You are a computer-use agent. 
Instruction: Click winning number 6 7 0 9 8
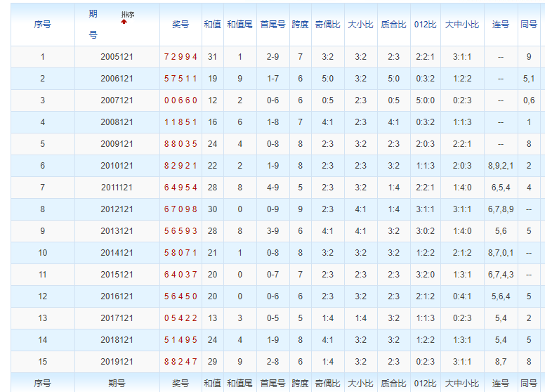180,209
